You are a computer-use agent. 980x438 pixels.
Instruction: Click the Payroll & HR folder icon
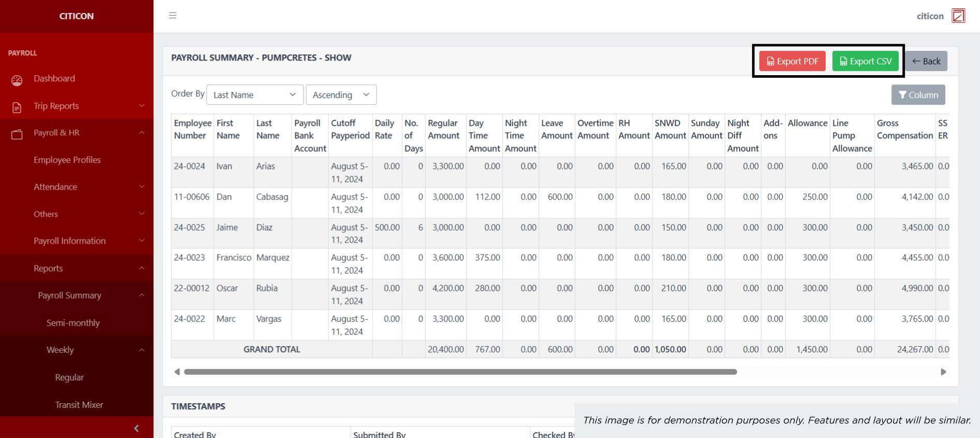17,134
